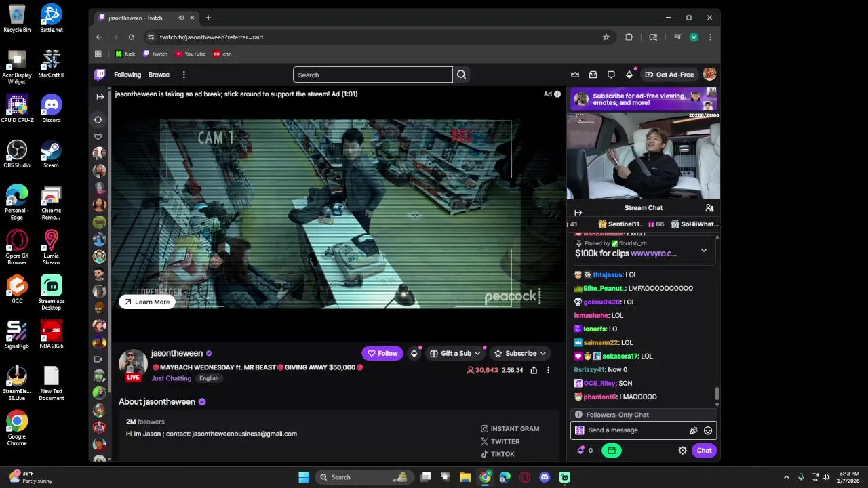Open Windows Start menu
This screenshot has width=868, height=488.
click(x=304, y=477)
